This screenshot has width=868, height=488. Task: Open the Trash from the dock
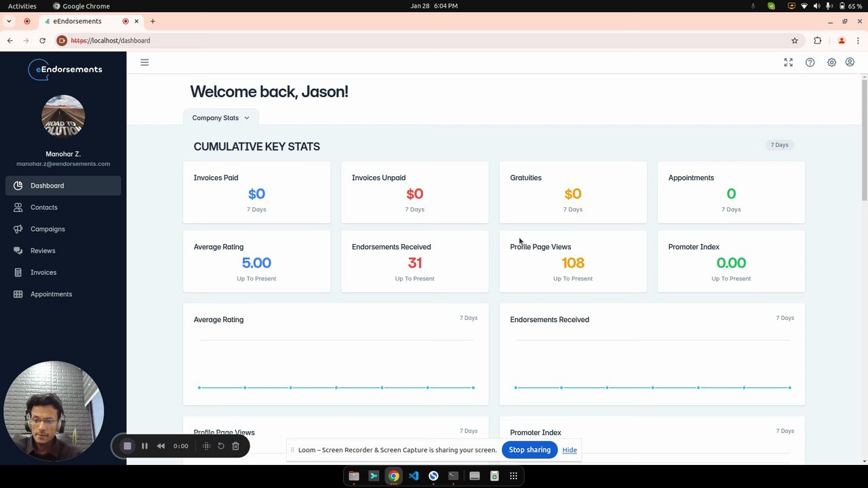point(494,476)
